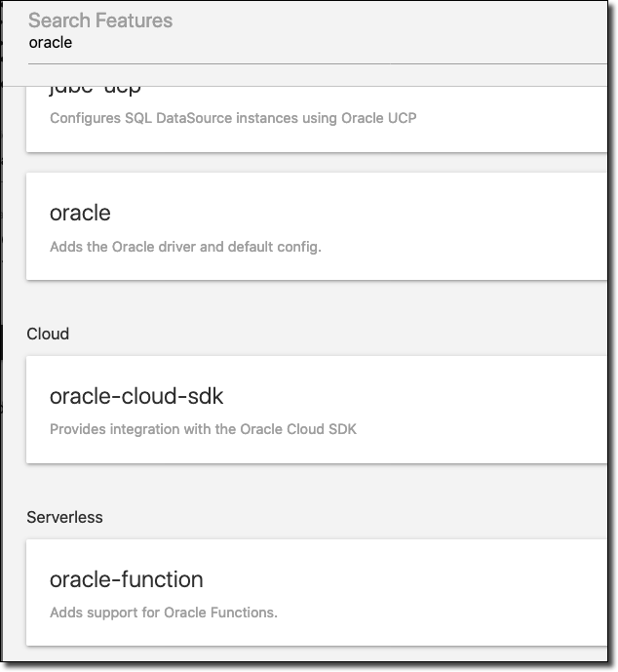Click the "Search Features" field label

(x=100, y=20)
